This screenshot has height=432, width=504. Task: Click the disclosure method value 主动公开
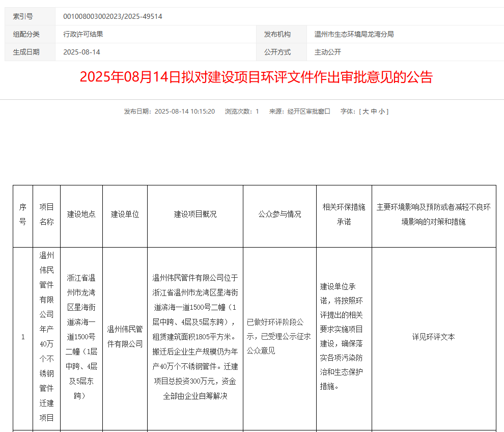pyautogui.click(x=327, y=52)
